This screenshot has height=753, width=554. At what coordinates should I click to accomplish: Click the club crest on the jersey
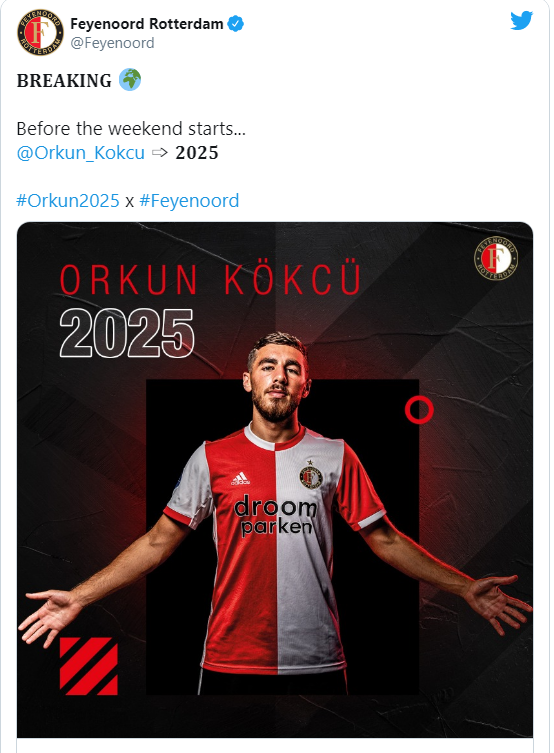tap(310, 474)
